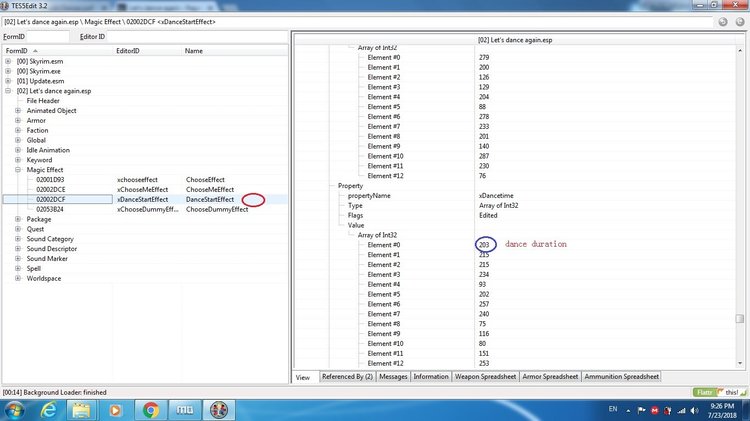Select the Faction tree item
Screen dimensions: 750x421
pyautogui.click(x=37, y=131)
